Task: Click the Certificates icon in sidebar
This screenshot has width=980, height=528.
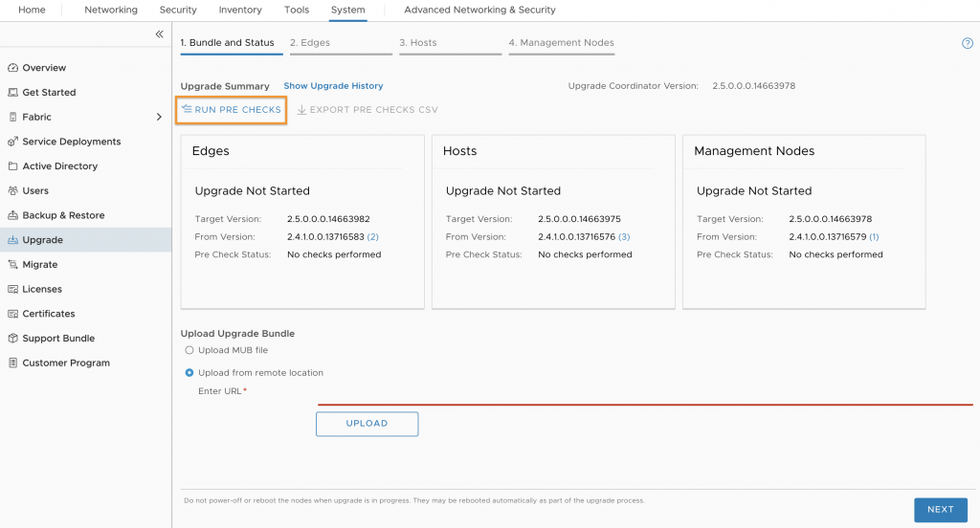Action: point(12,314)
